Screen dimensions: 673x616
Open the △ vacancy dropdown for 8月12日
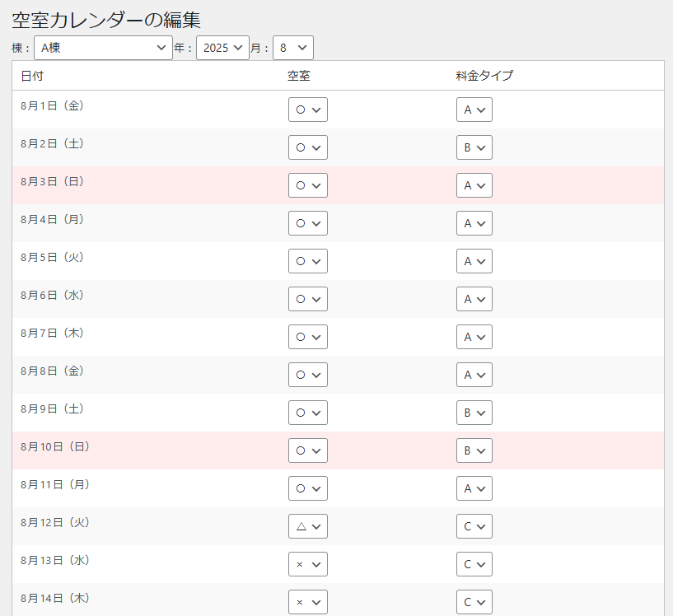pyautogui.click(x=308, y=526)
